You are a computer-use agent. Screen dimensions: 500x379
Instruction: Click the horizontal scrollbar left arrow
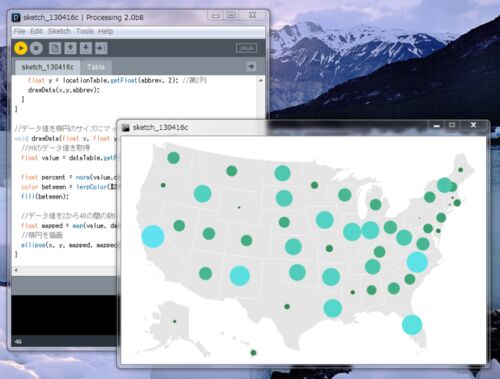coord(16,270)
